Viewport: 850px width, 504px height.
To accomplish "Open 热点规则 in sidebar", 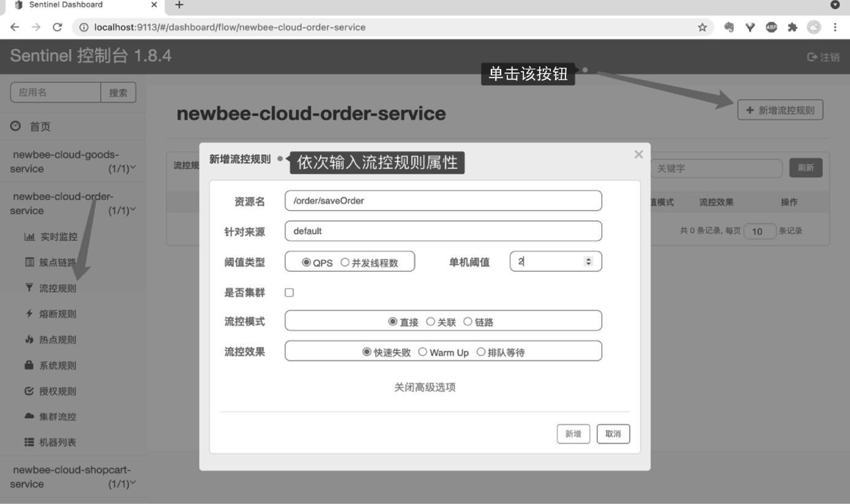I will 51,339.
